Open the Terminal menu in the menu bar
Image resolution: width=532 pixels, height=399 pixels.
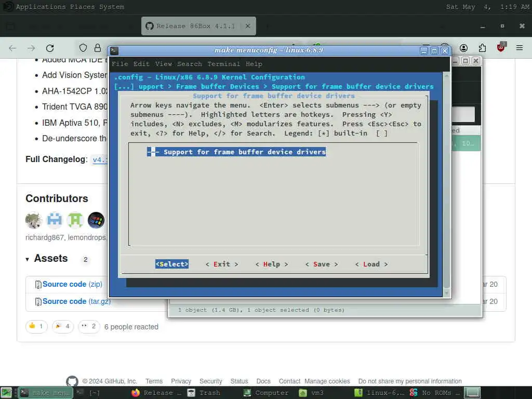(223, 64)
